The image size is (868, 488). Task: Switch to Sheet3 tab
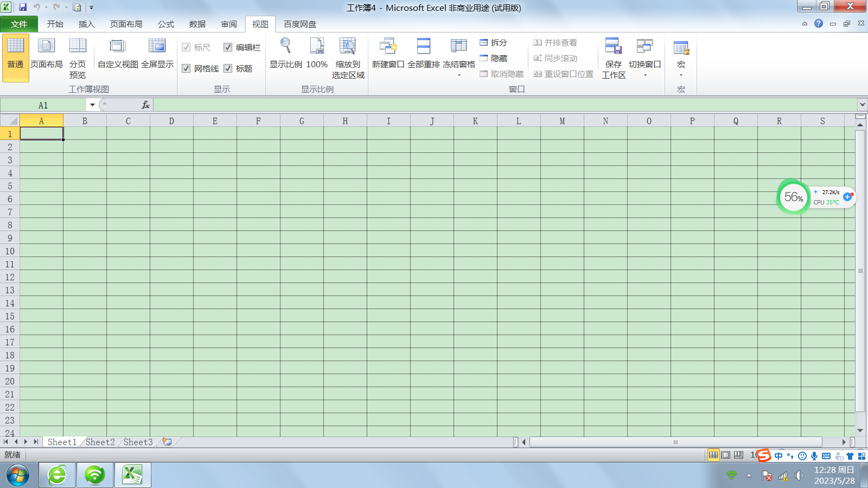tap(138, 442)
